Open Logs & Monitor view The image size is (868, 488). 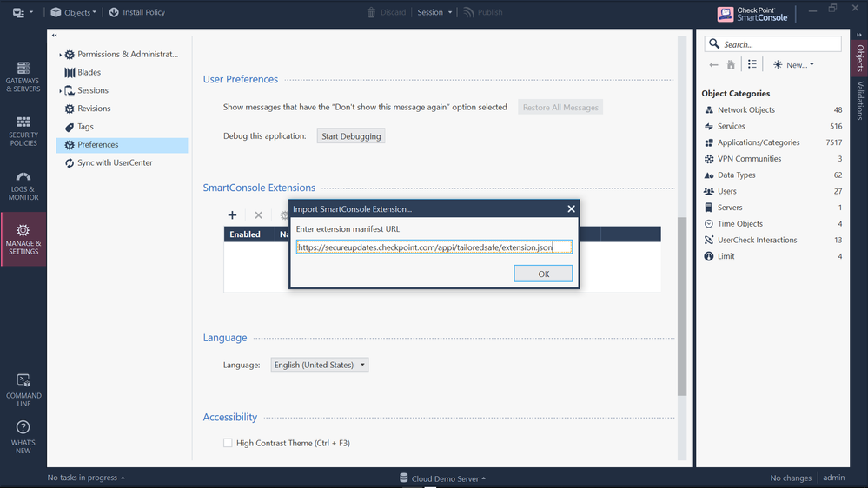23,185
